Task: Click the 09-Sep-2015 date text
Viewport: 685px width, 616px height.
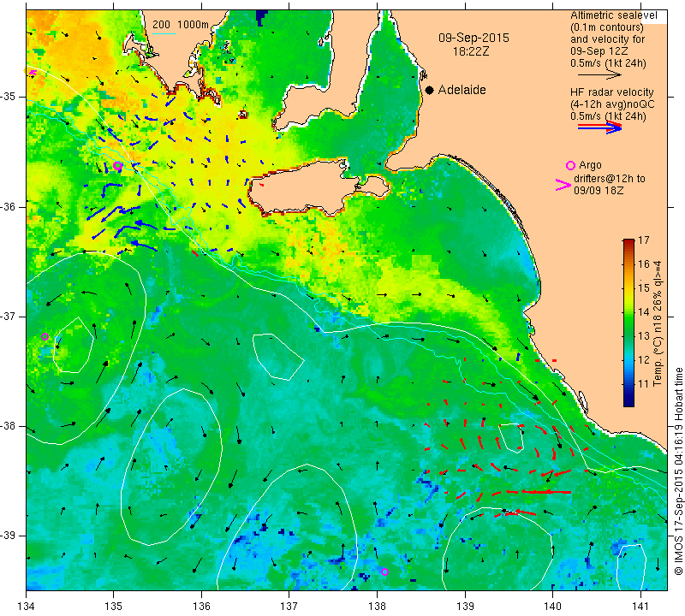Action: coord(474,38)
